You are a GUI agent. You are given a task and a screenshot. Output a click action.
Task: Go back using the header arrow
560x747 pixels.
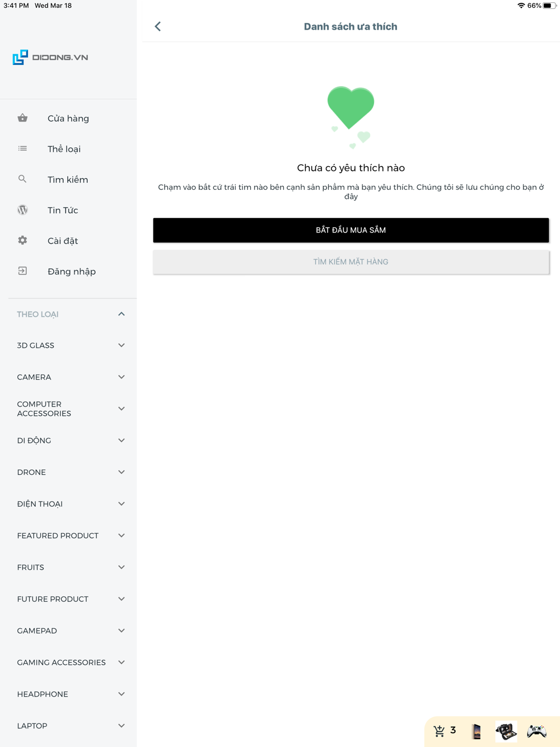[x=158, y=26]
